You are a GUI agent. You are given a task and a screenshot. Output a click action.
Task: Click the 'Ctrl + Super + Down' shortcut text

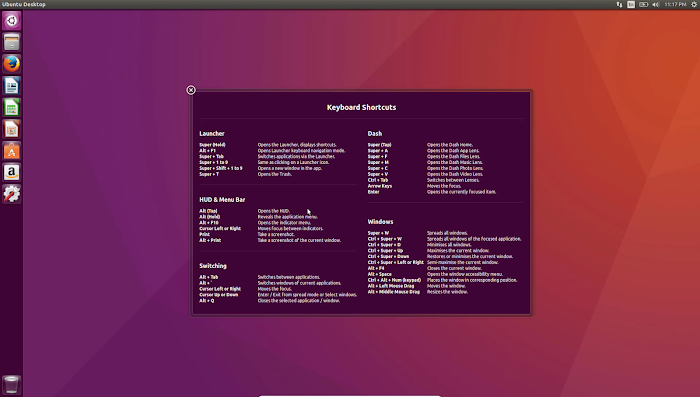coord(388,256)
